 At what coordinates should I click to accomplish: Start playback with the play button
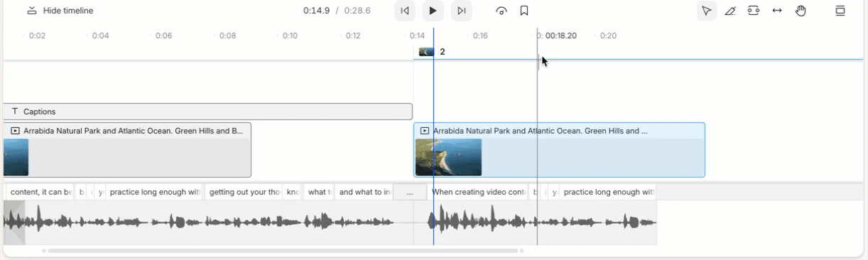[433, 11]
